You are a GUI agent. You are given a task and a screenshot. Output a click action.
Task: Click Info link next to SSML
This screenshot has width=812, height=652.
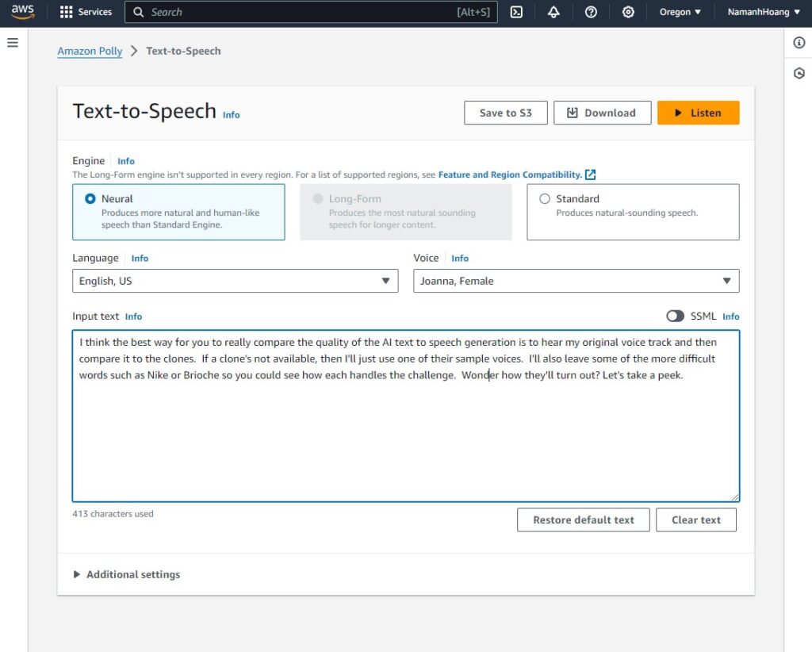[730, 316]
